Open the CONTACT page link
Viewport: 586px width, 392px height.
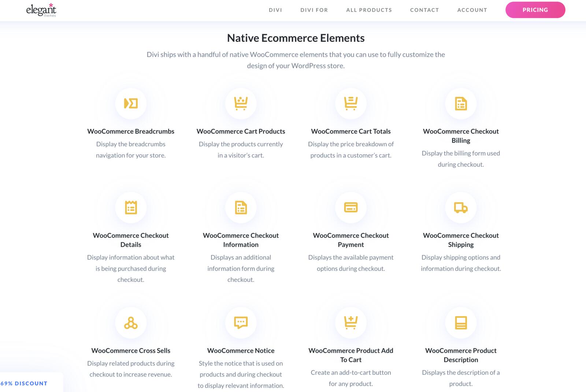point(424,10)
